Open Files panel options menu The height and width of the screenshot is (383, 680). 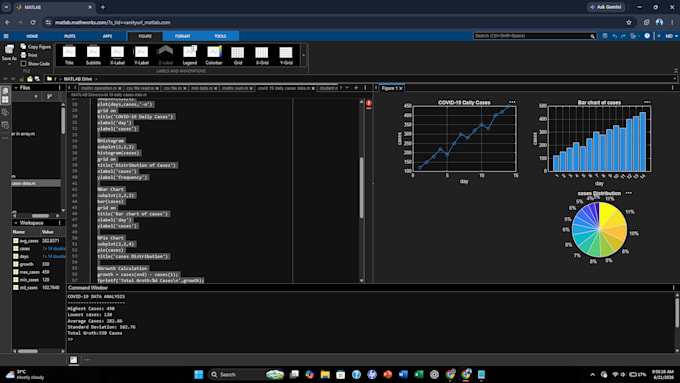pyautogui.click(x=60, y=88)
